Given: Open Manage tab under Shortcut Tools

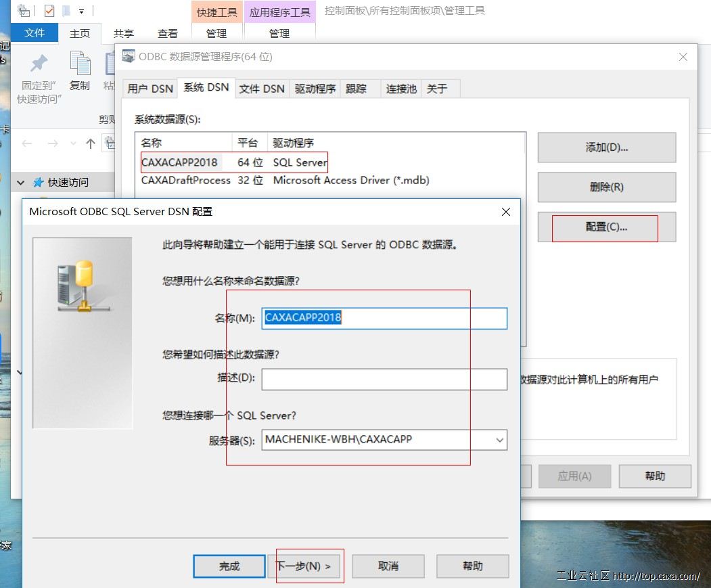Looking at the screenshot, I should click(x=216, y=33).
